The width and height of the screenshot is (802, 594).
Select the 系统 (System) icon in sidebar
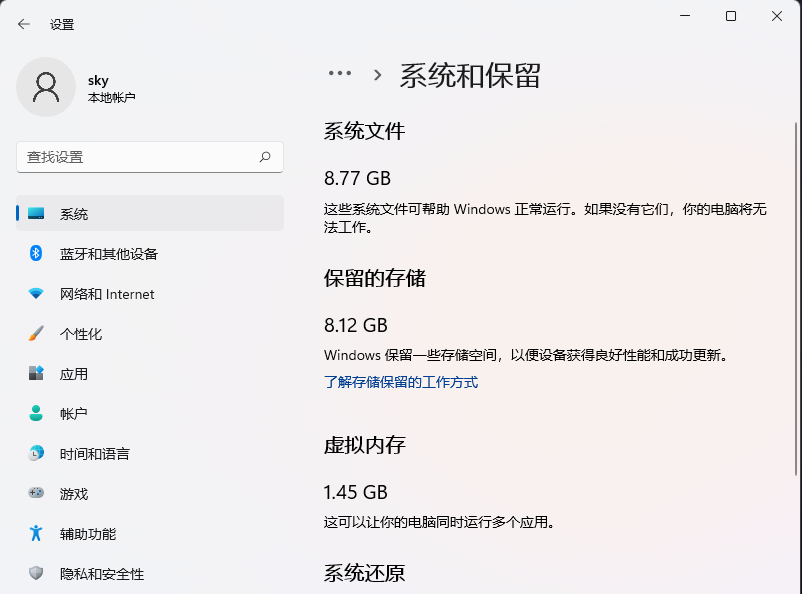point(34,213)
